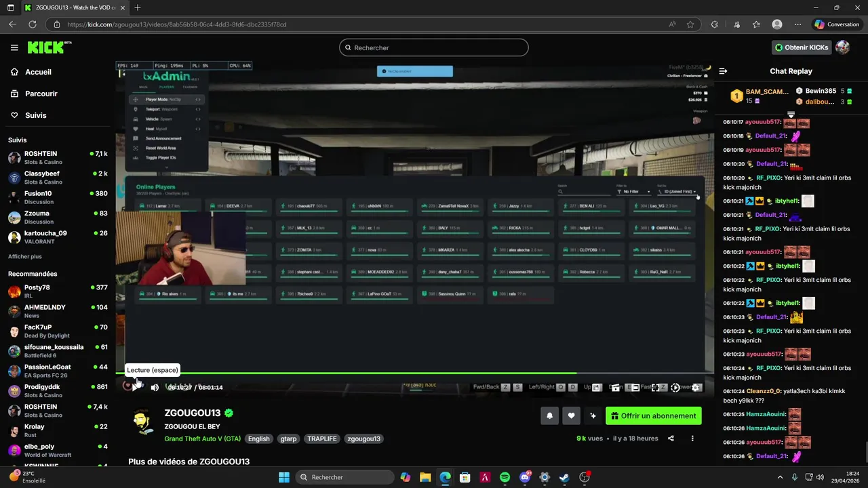Open the Kick hamburger sidebar menu
Viewport: 868px width, 488px height.
click(x=14, y=47)
